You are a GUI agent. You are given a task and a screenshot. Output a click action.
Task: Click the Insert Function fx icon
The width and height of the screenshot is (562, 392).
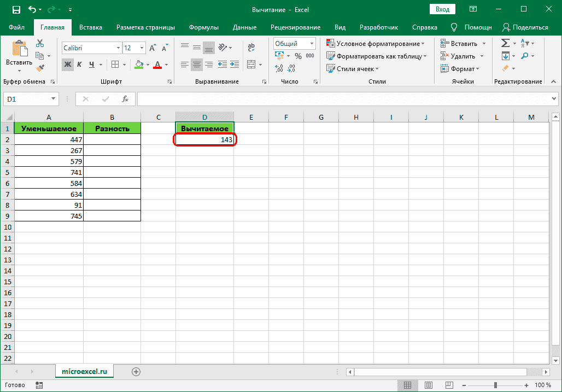pyautogui.click(x=125, y=99)
